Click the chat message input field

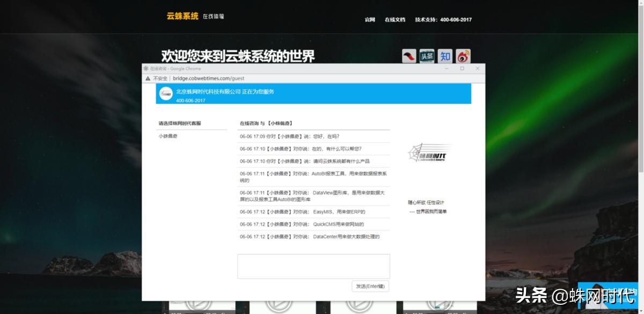[313, 266]
